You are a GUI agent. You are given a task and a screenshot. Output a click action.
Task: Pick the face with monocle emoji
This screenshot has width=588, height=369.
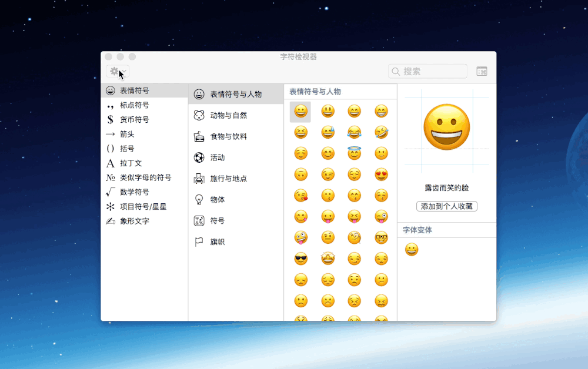point(354,237)
